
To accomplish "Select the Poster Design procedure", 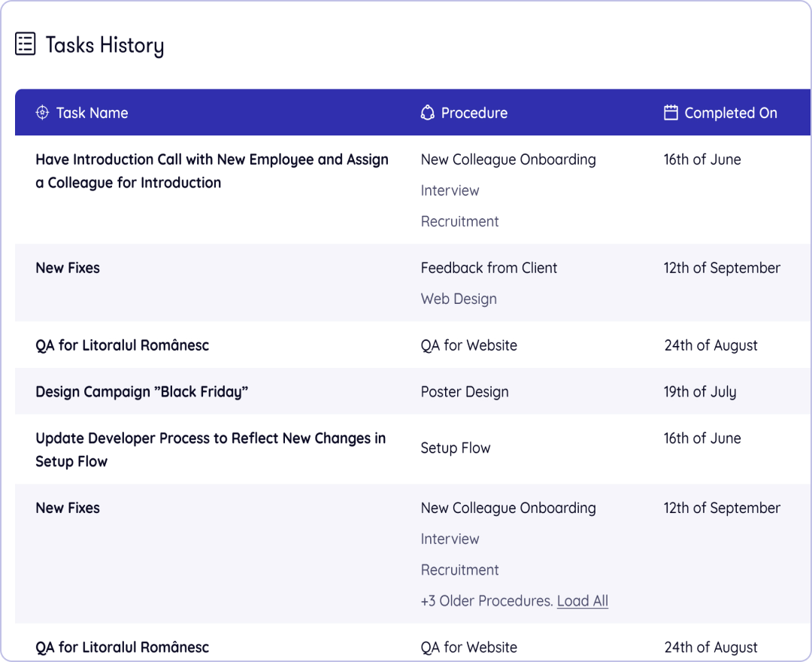I will click(465, 392).
